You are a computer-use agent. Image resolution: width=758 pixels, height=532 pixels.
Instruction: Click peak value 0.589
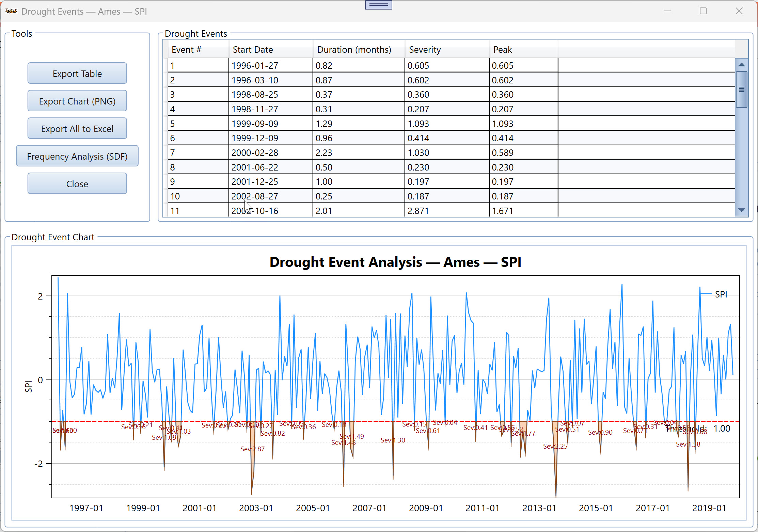coord(524,152)
